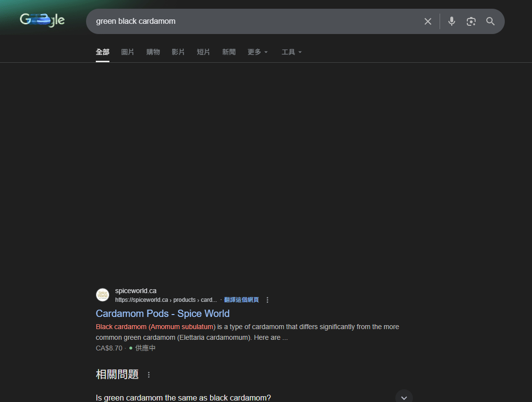
Task: Clear the search box with the X icon
Action: point(427,21)
